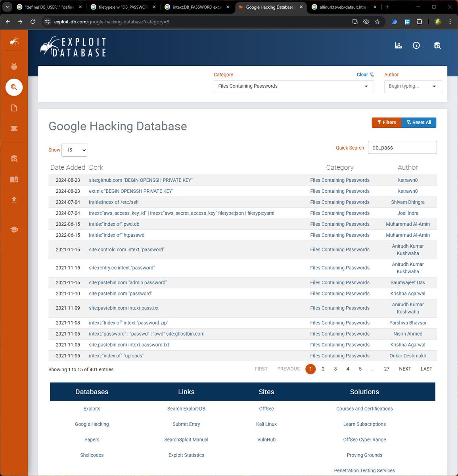Viewport: 458px width, 476px height.
Task: Click Clear category filter link
Action: tap(365, 75)
